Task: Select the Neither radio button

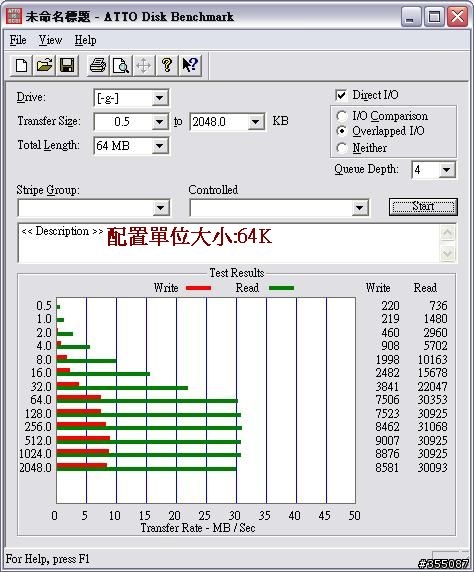Action: [x=342, y=148]
